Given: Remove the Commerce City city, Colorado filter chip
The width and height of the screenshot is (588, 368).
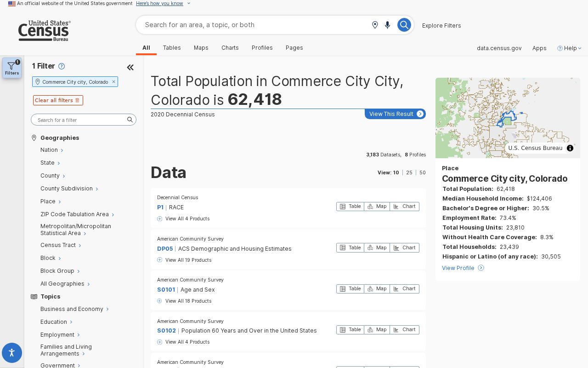Looking at the screenshot, I should [x=113, y=82].
